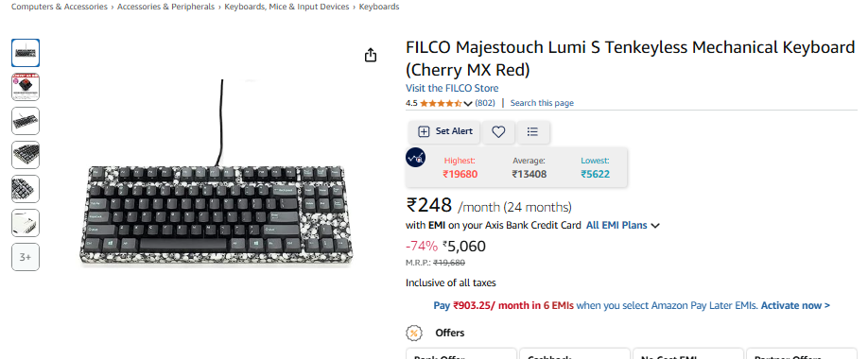868x359 pixels.
Task: Expand the star rating dropdown chevron
Action: pos(468,103)
